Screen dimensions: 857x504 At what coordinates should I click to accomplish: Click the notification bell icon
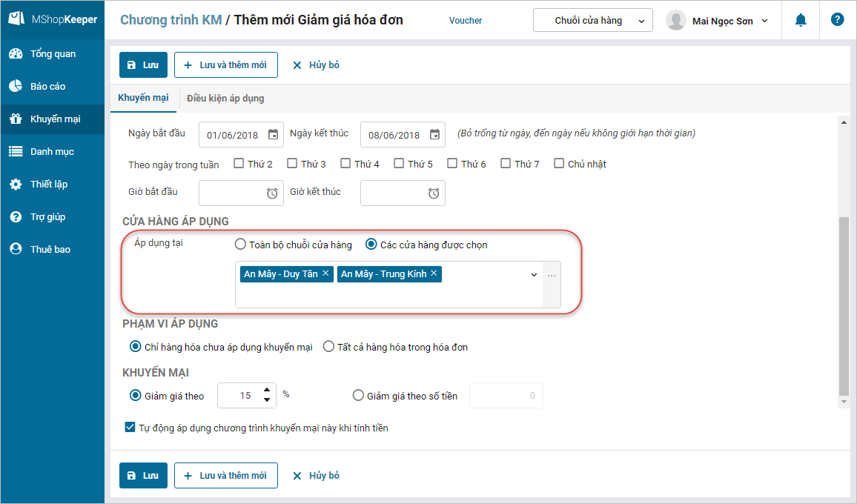coord(801,21)
